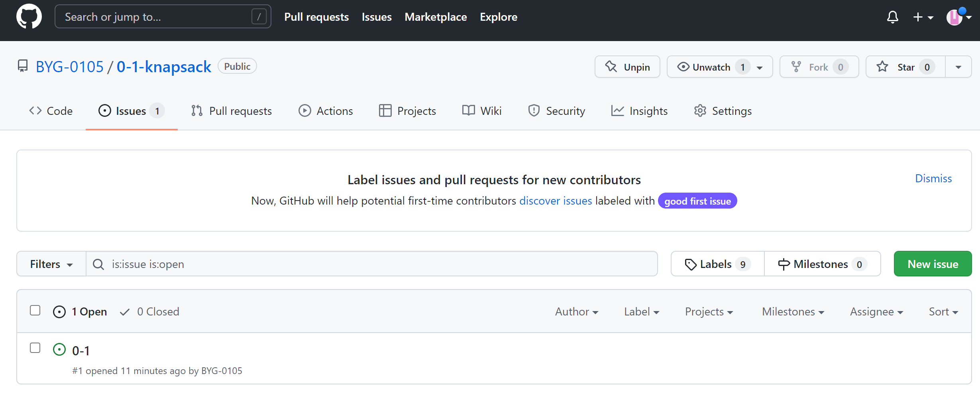Viewport: 980px width, 394px height.
Task: Open the Insights tab
Action: [x=639, y=111]
